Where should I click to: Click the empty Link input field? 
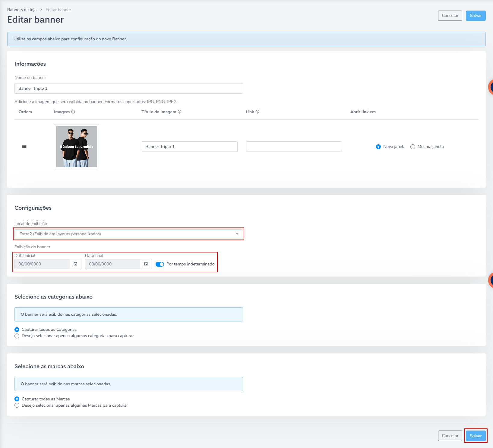pos(294,147)
